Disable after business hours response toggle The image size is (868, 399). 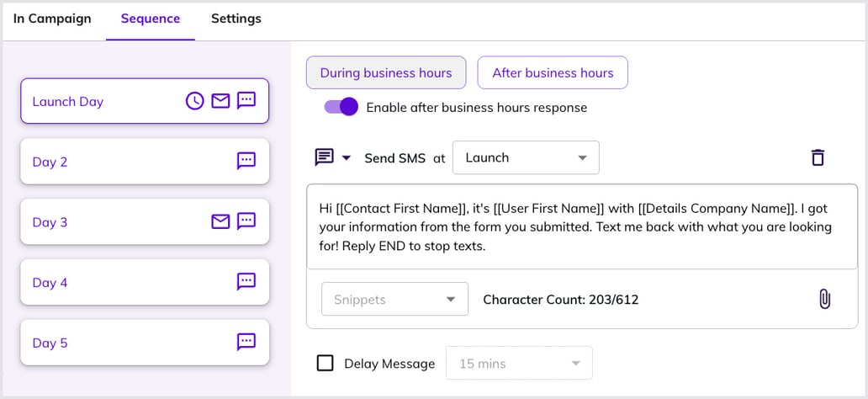click(341, 108)
